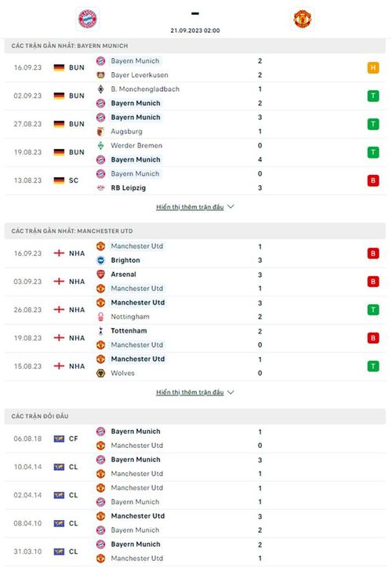Open the Augsburg team name link
This screenshot has height=568, width=392.
click(126, 132)
